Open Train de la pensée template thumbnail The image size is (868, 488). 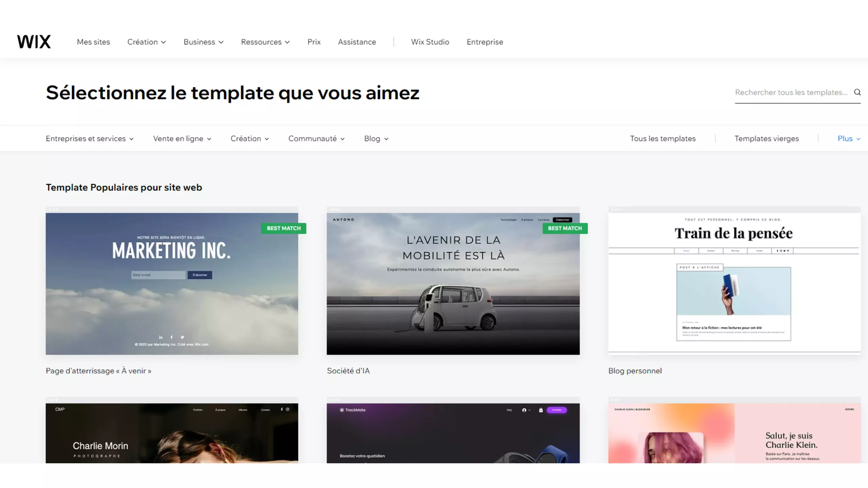pyautogui.click(x=734, y=281)
